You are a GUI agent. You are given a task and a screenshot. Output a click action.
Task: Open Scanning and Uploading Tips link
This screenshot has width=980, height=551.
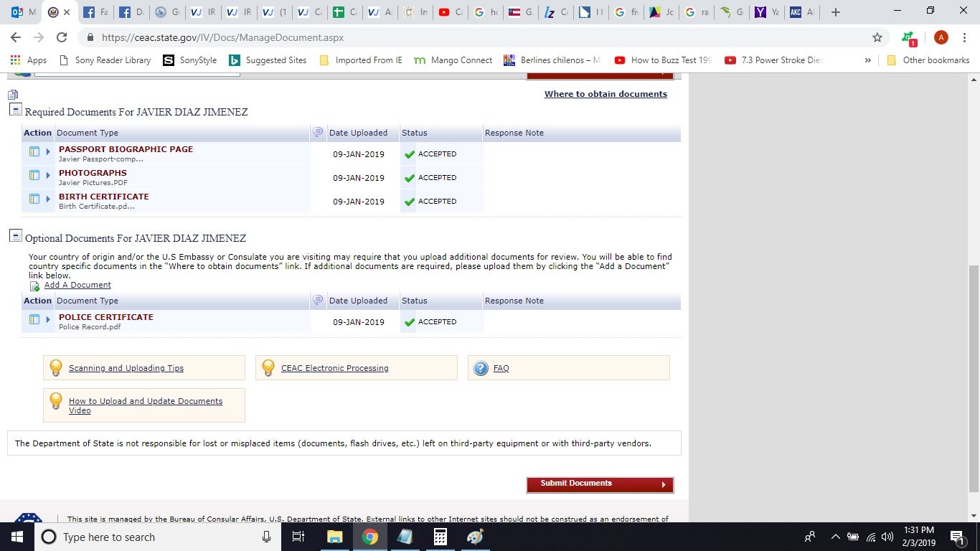(126, 368)
